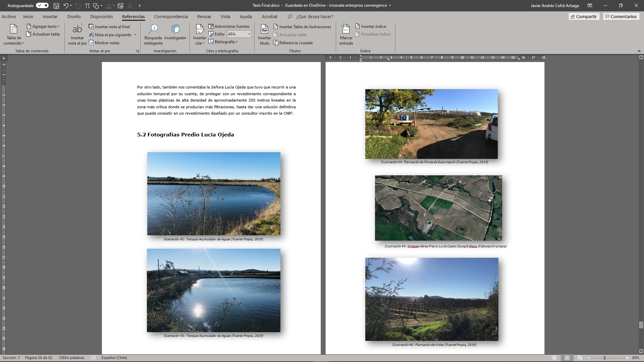This screenshot has height=362, width=644.
Task: Open the Archivo menu
Action: click(x=9, y=16)
